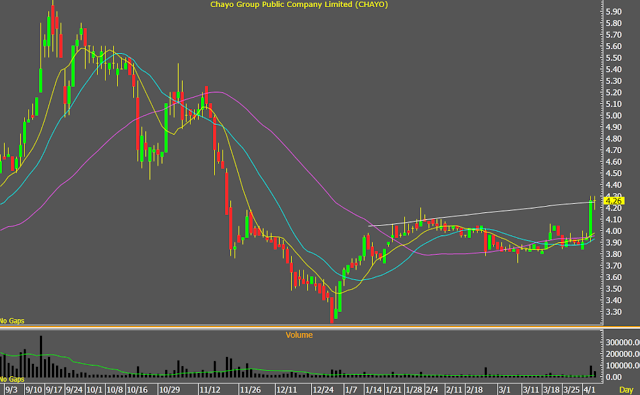Click the 9/17 date on time axis
The height and width of the screenshot is (395, 640).
coord(54,390)
